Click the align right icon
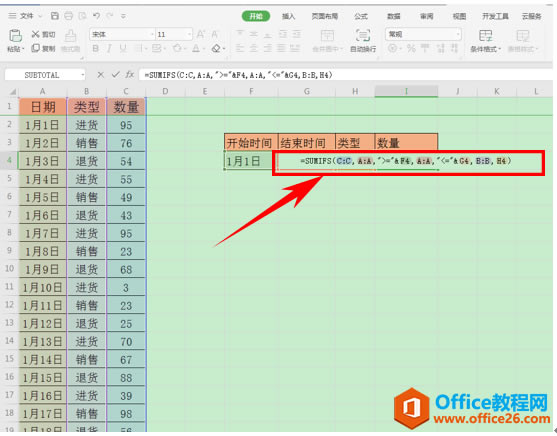The width and height of the screenshot is (557, 436). tap(267, 48)
